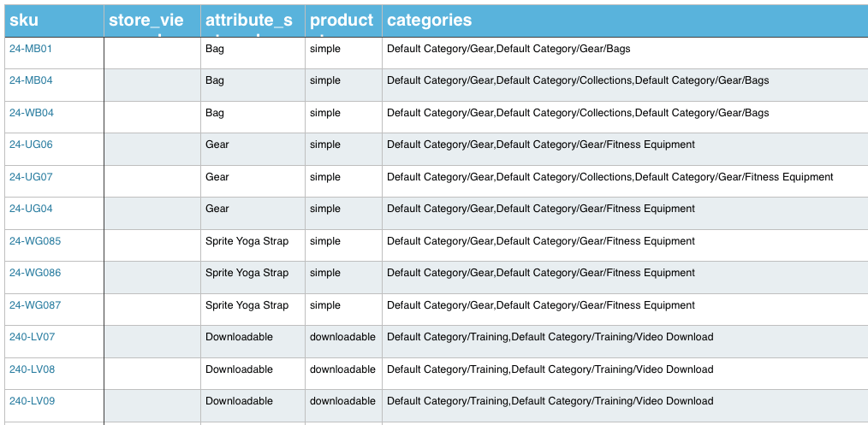Click the 24-WG086 sku link
This screenshot has height=425, width=868.
(35, 273)
